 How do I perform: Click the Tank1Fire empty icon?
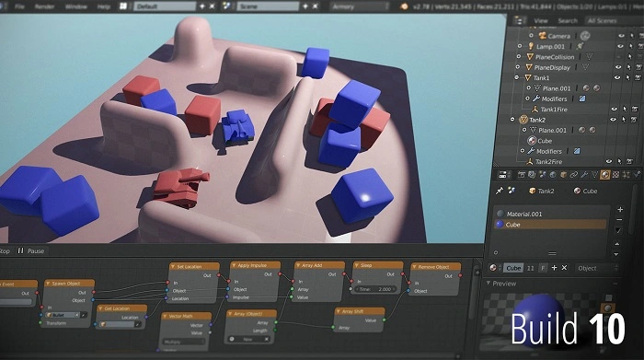(535, 109)
